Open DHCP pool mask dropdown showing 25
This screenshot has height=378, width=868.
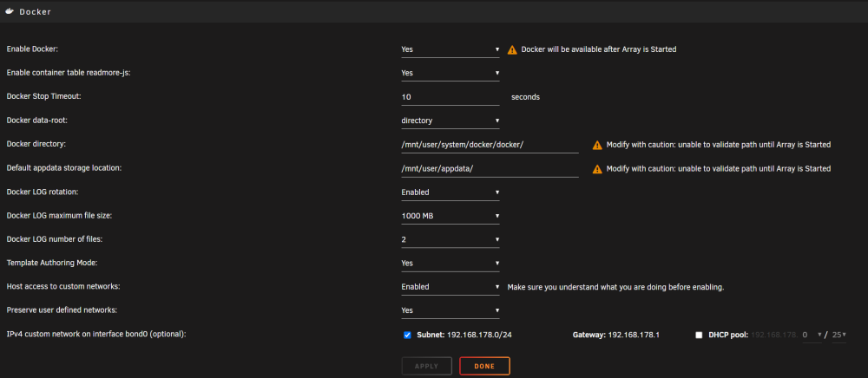(x=839, y=335)
